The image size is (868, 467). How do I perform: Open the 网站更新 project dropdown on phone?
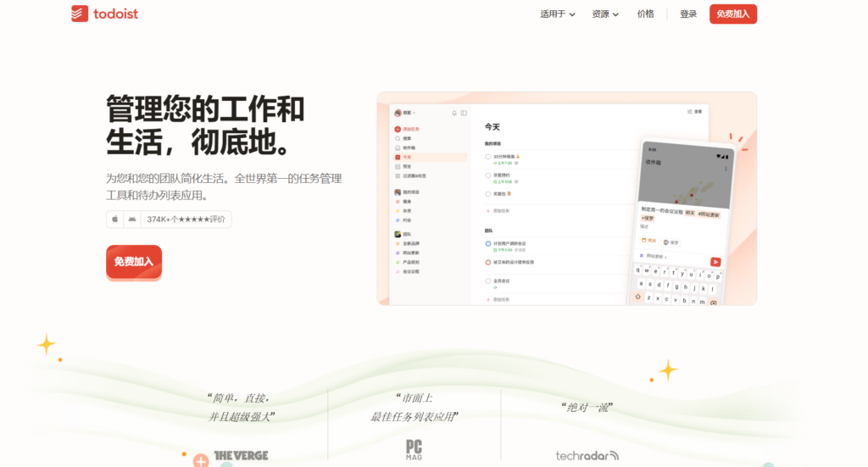point(654,256)
